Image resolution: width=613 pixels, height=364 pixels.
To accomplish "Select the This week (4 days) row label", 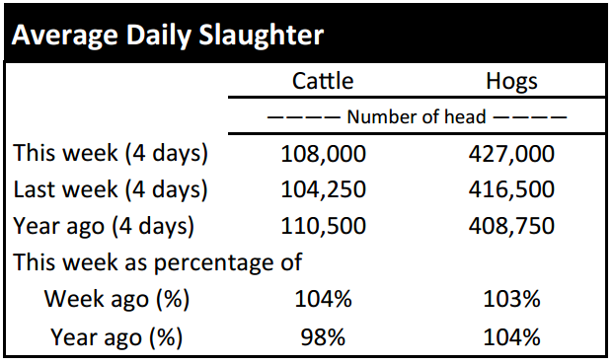I will point(111,153).
